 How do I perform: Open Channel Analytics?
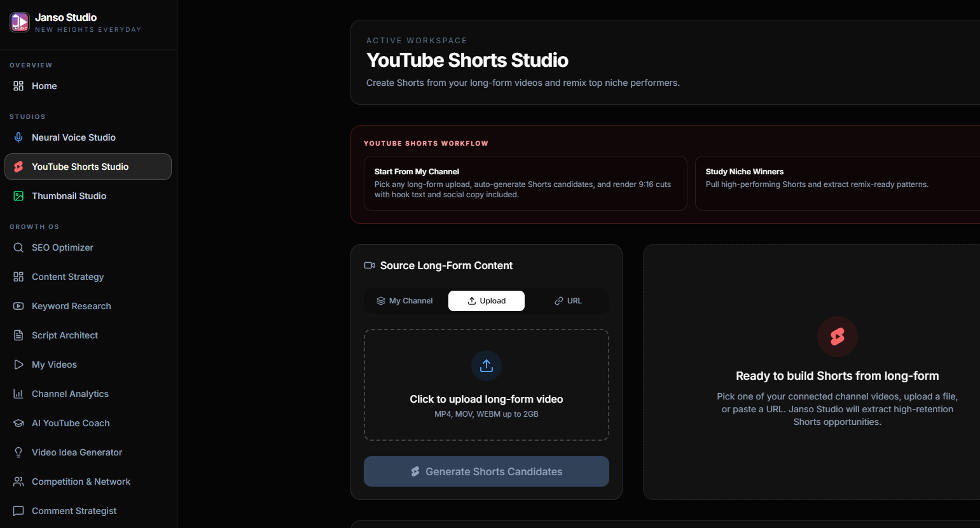(x=88, y=394)
